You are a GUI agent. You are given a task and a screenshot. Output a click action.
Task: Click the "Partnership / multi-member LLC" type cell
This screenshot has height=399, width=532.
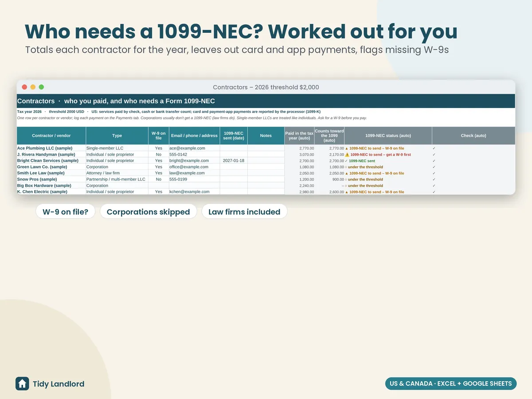(117, 180)
